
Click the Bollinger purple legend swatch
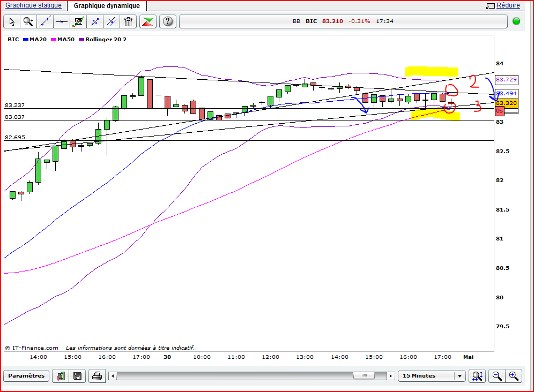click(81, 40)
